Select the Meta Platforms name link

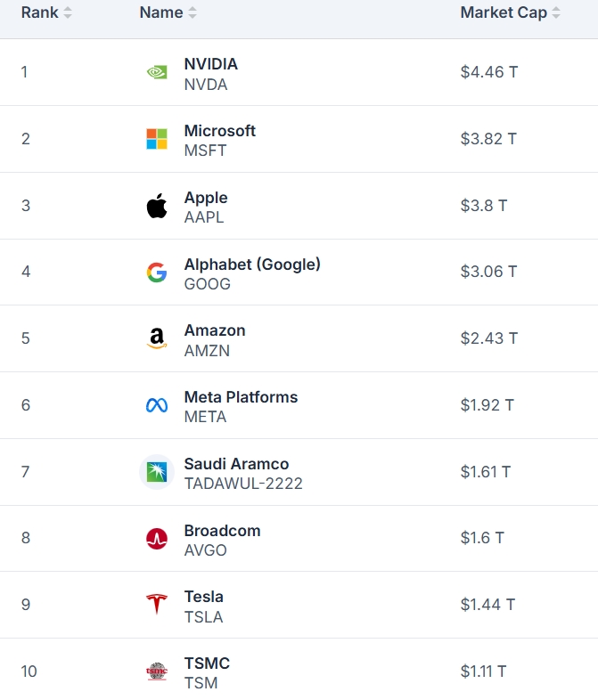(241, 397)
